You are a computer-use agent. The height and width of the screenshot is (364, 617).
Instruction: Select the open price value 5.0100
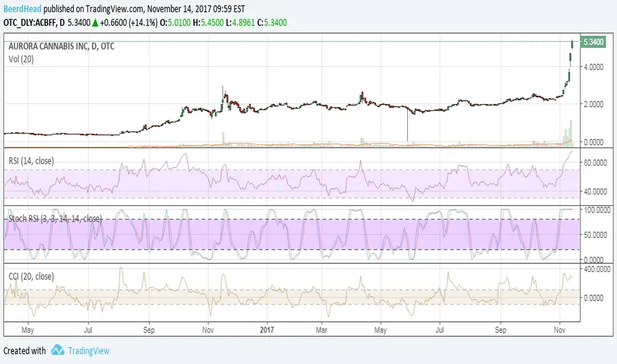click(x=179, y=23)
